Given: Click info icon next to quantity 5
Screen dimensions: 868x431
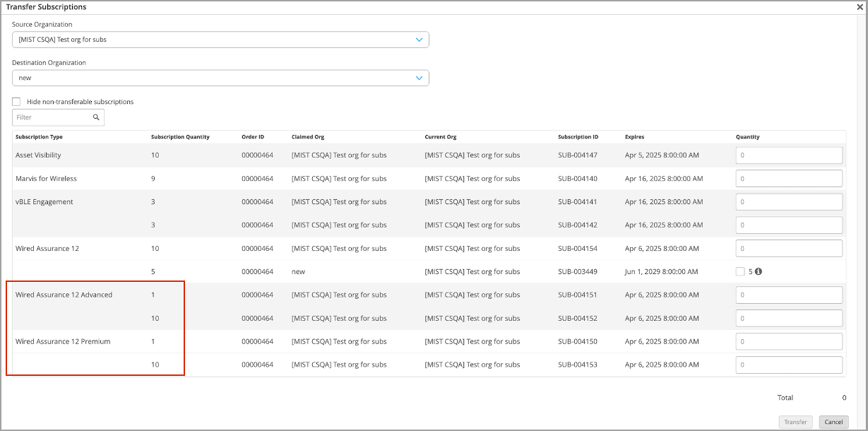Looking at the screenshot, I should click(759, 271).
